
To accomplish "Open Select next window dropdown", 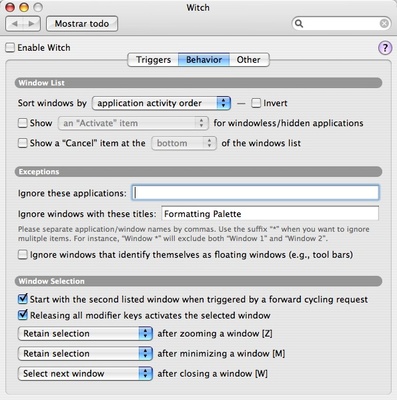I will (85, 374).
